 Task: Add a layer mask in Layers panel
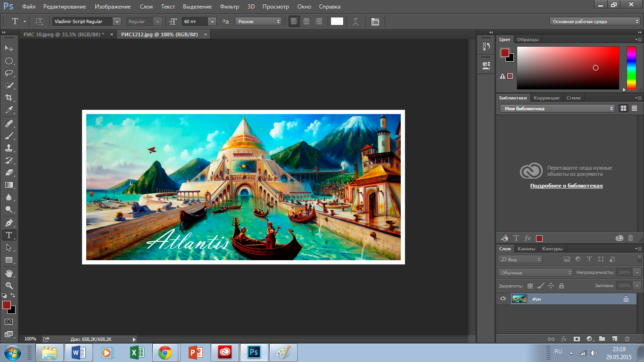577,338
